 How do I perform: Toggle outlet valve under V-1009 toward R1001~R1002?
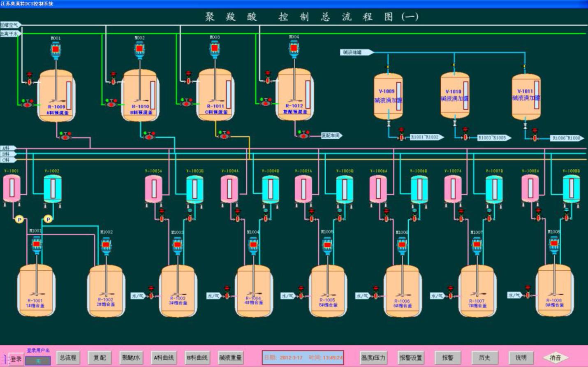click(401, 136)
